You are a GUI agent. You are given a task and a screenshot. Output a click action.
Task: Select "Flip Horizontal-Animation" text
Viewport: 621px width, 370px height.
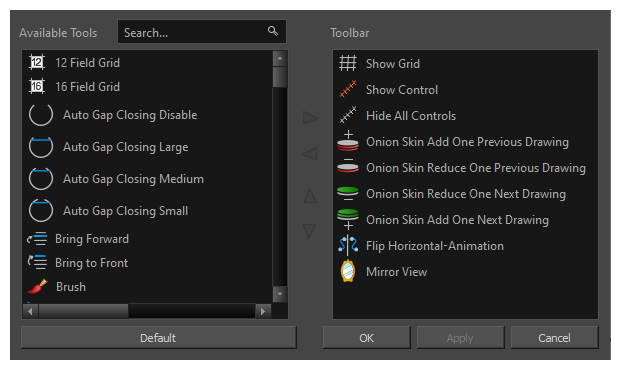click(435, 246)
